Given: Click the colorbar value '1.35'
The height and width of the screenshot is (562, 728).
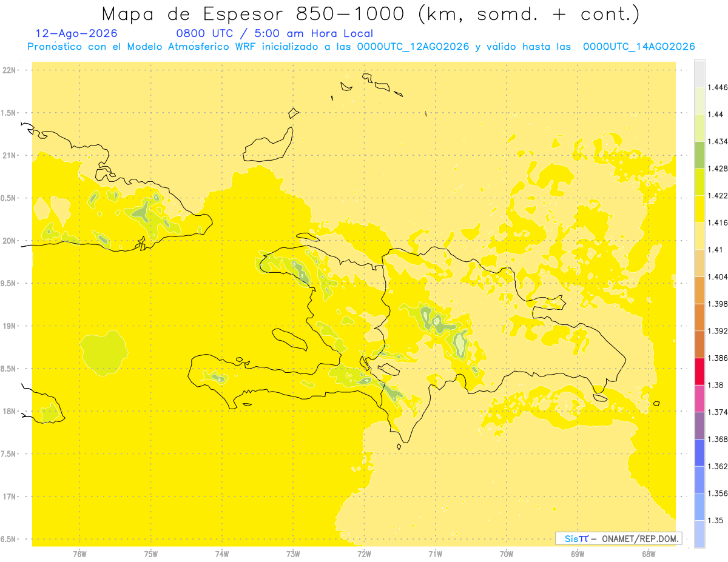Looking at the screenshot, I should click(x=716, y=520).
